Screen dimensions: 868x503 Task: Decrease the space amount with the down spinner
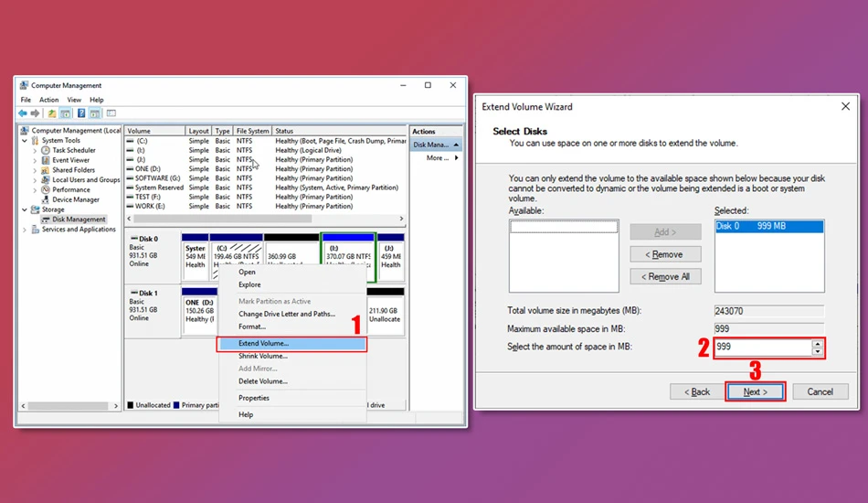point(817,351)
